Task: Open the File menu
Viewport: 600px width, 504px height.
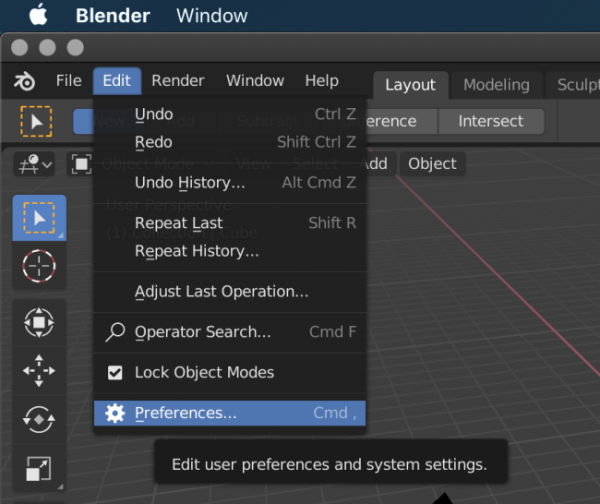Action: click(68, 81)
